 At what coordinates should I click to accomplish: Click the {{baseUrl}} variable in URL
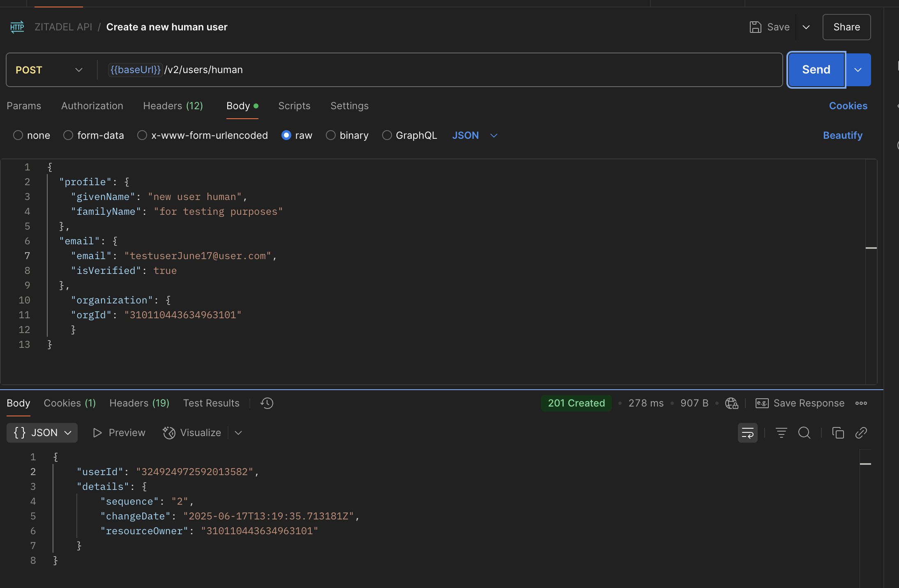click(135, 70)
